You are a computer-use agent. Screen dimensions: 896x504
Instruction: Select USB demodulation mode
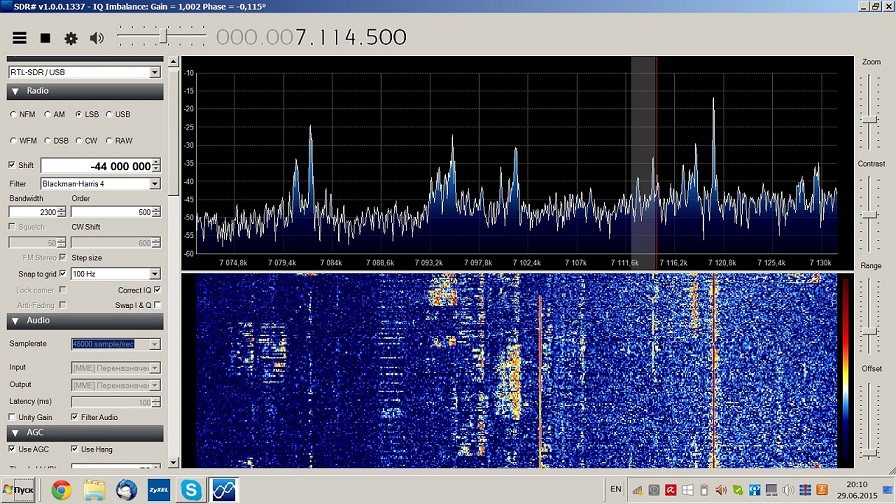tap(109, 114)
